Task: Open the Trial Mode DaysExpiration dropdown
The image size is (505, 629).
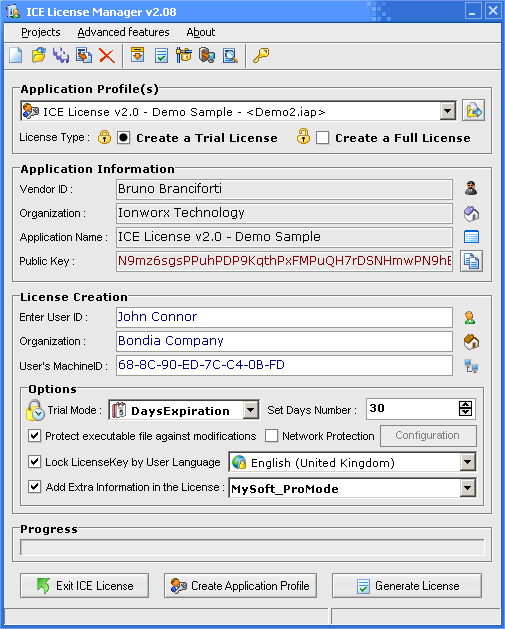Action: point(251,410)
